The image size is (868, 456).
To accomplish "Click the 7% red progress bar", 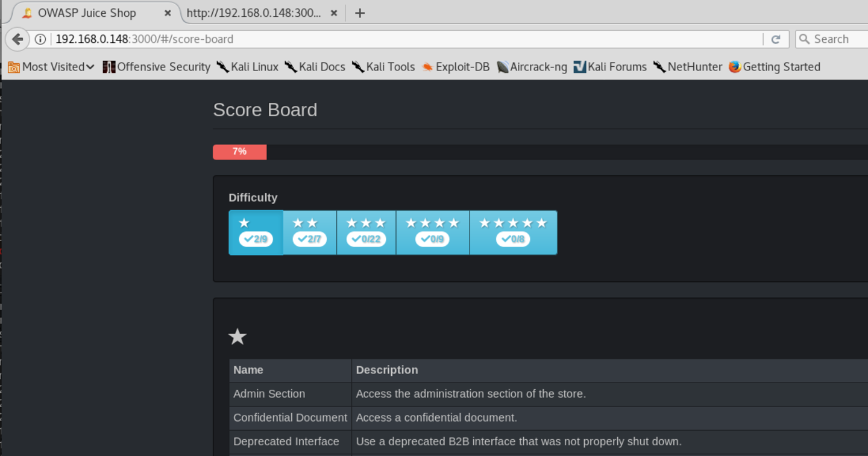I will [240, 152].
